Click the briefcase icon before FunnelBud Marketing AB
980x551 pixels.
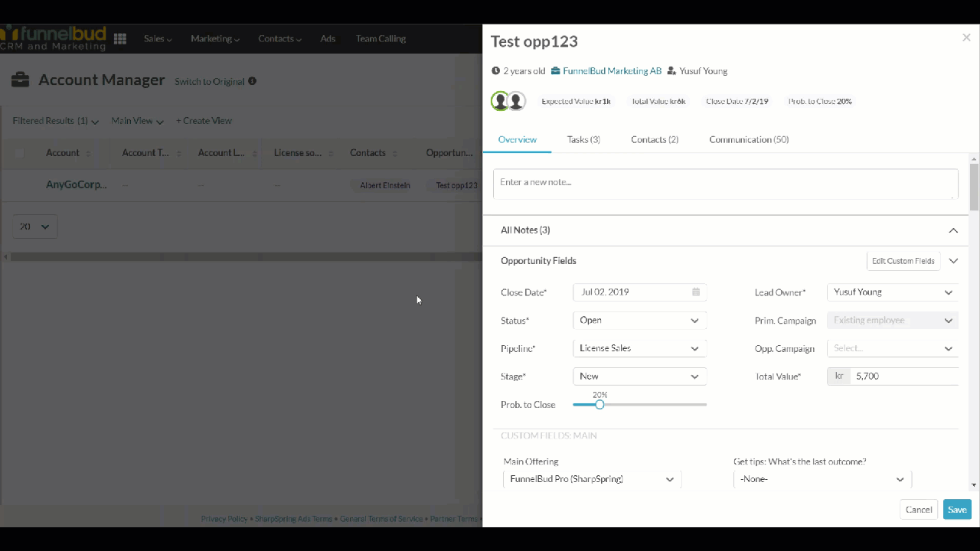556,71
